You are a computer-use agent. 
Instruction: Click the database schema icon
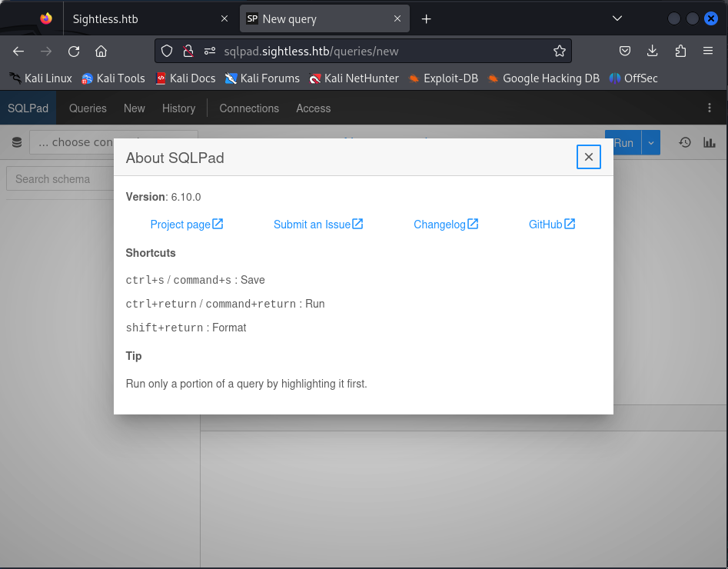tap(17, 142)
